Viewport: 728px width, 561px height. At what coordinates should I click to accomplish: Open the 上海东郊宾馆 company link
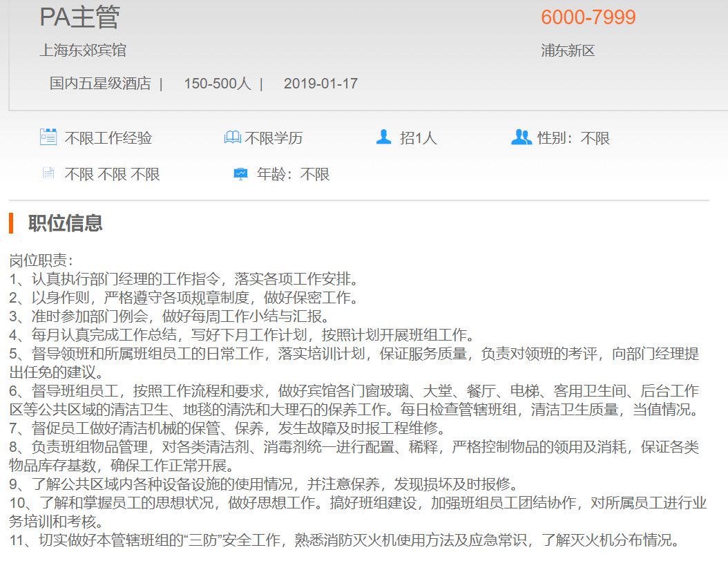(x=83, y=50)
